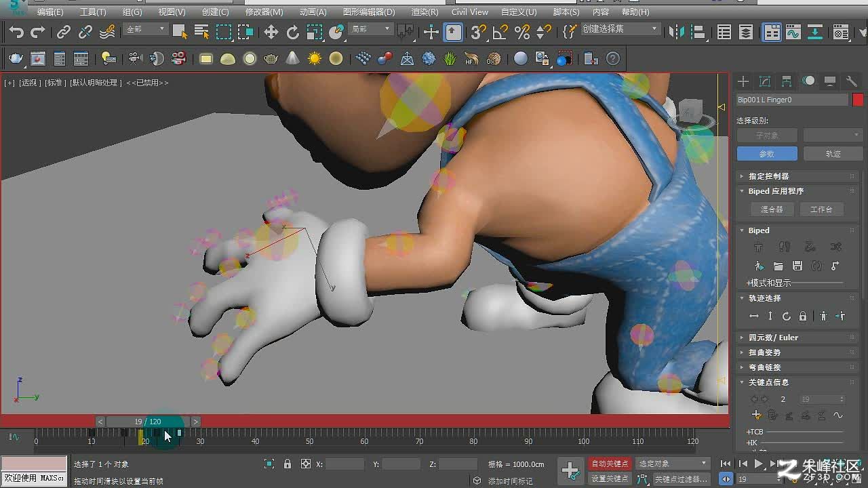Undo the last action
868x488 pixels.
16,32
